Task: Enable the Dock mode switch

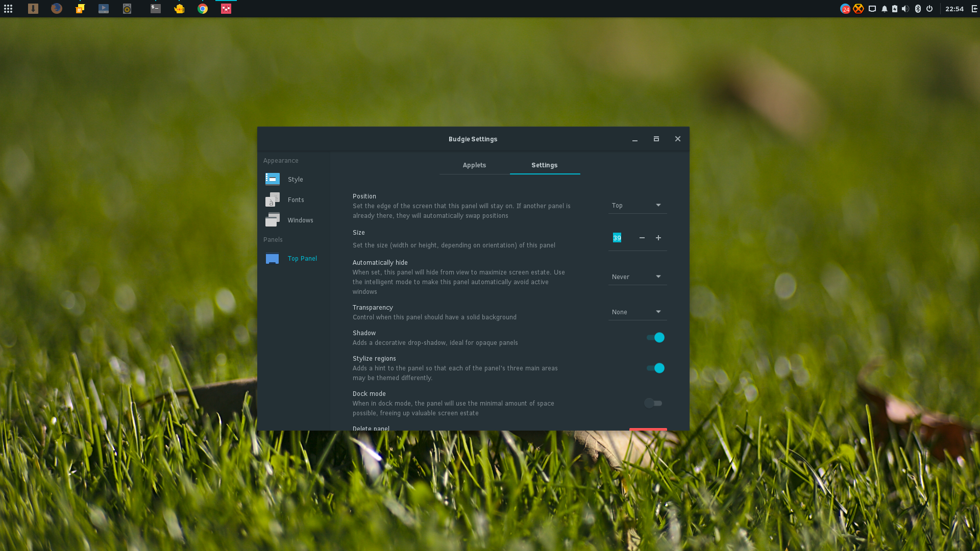Action: tap(653, 403)
